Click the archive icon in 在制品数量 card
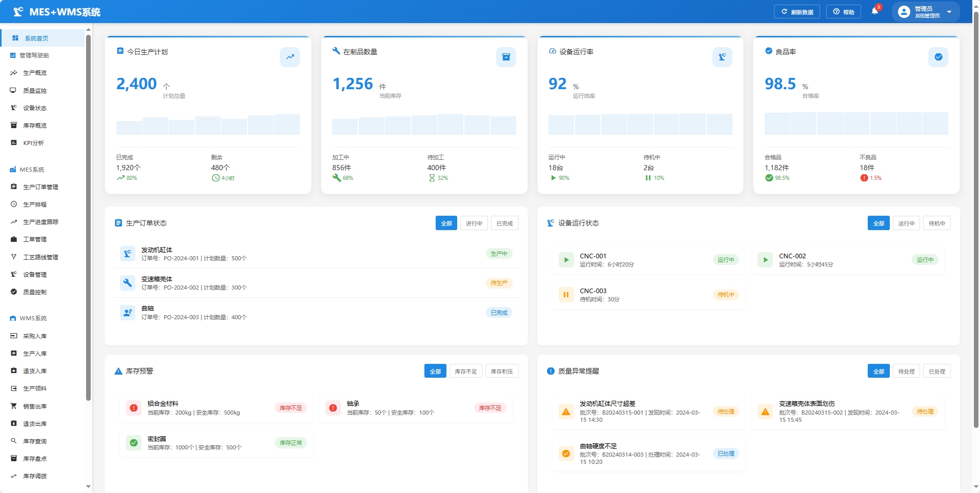Image resolution: width=980 pixels, height=493 pixels. (506, 57)
